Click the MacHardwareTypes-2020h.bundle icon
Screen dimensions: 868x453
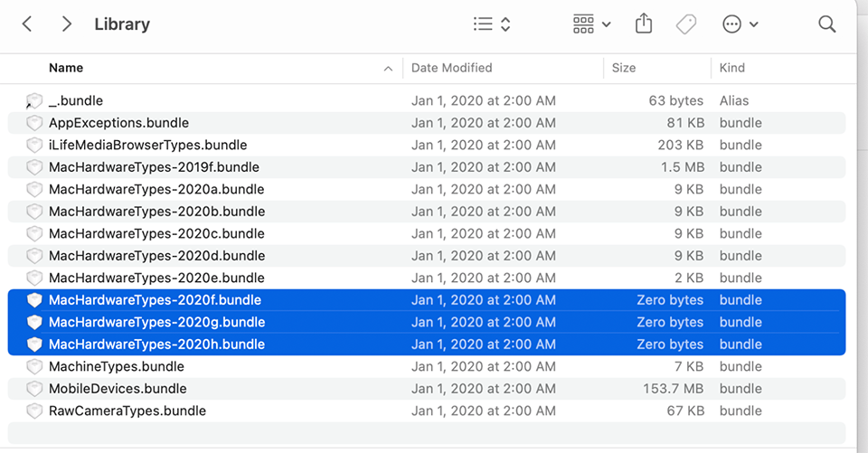tap(34, 344)
